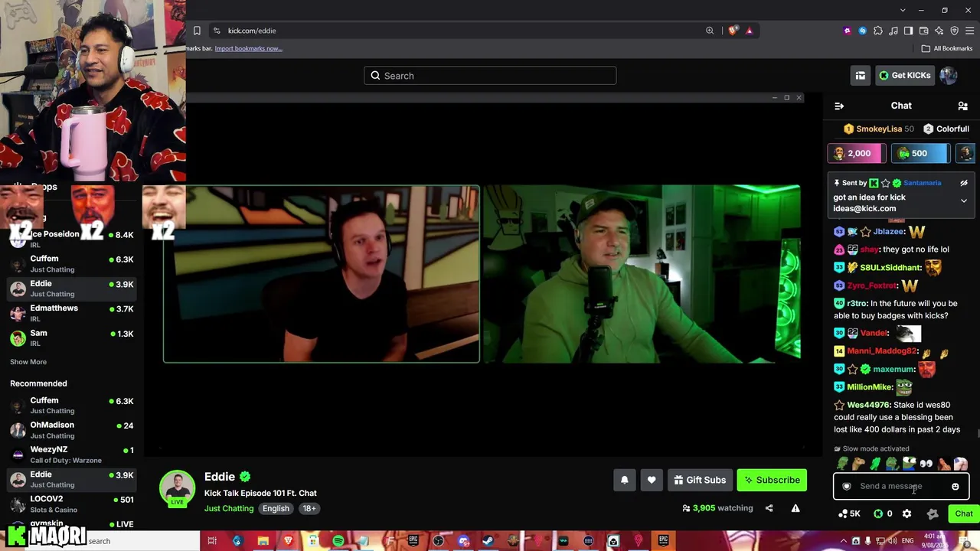Share the stream icon
This screenshot has height=551, width=980.
pos(769,508)
